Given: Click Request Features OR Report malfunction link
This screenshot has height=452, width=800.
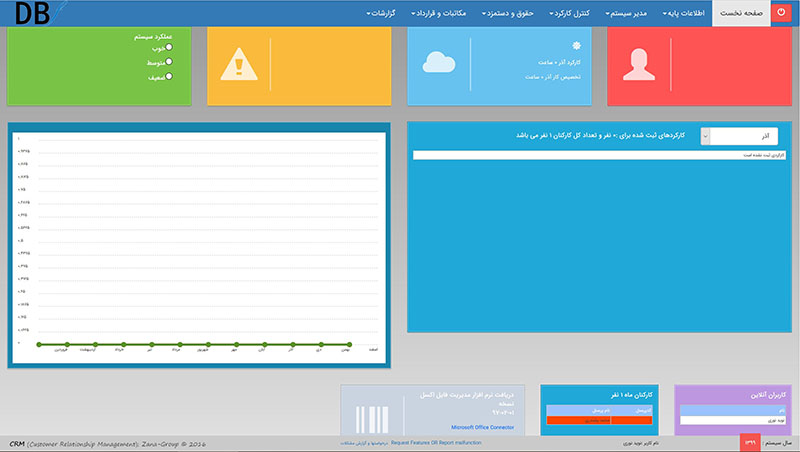Looking at the screenshot, I should (438, 442).
